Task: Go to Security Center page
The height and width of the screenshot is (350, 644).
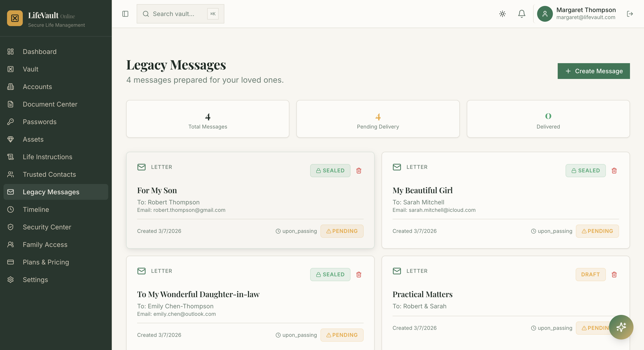Action: (47, 227)
